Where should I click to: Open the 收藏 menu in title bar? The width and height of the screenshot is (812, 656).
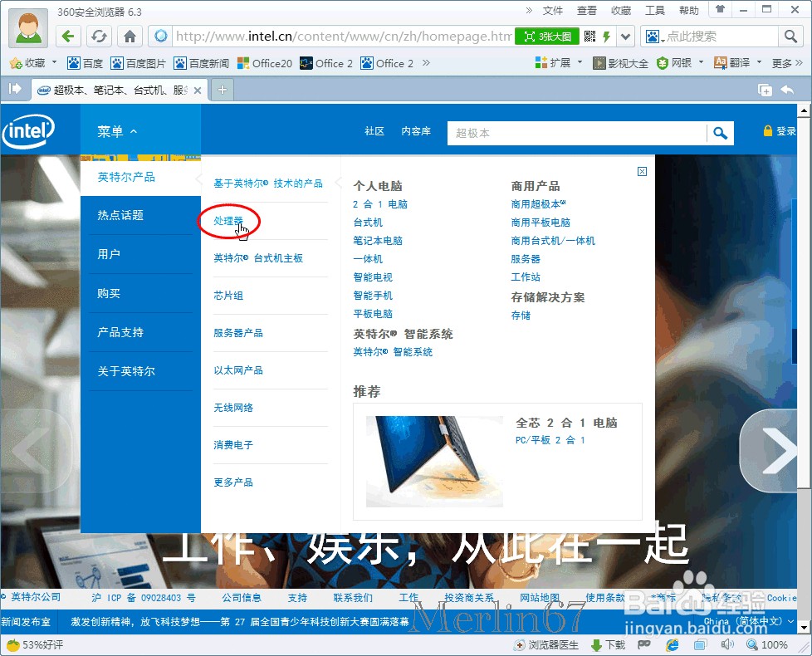[x=621, y=10]
